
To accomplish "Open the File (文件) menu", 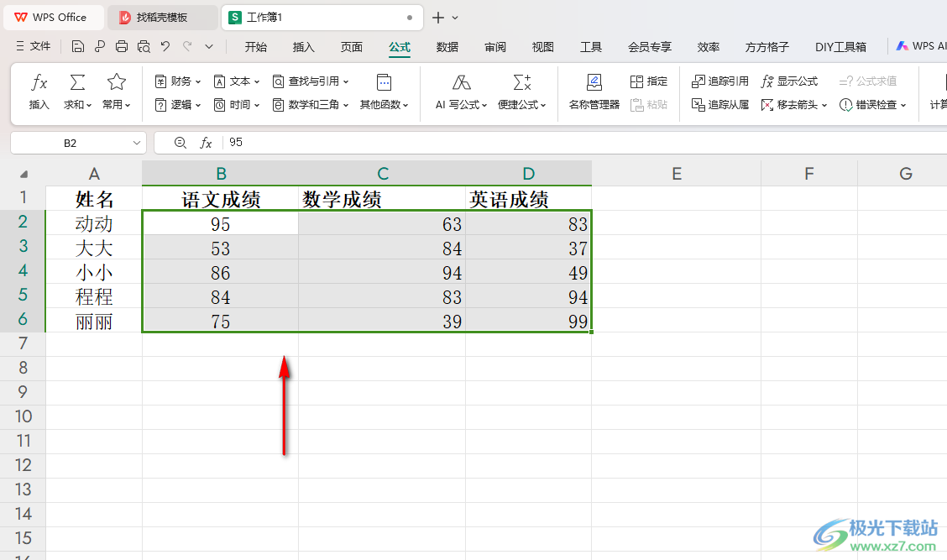I will [34, 46].
